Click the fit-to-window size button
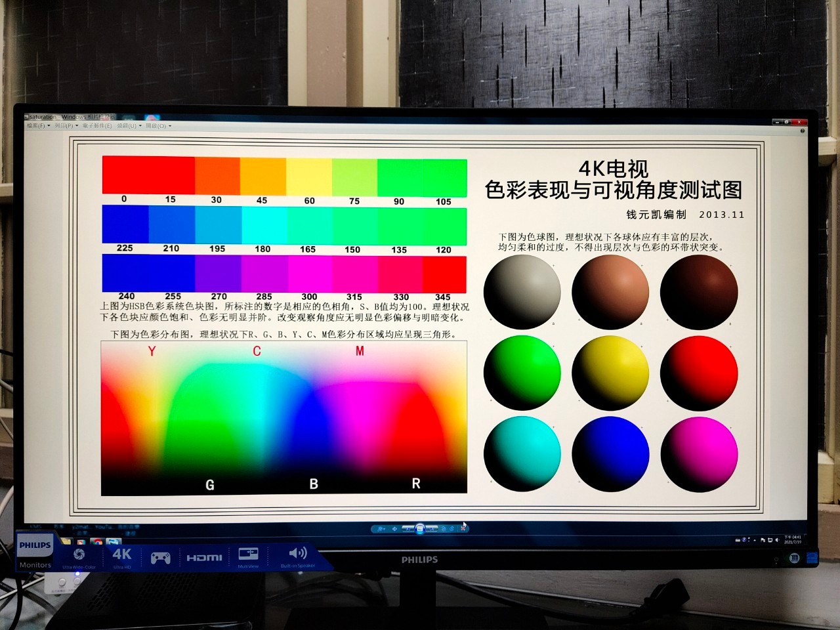The height and width of the screenshot is (630, 840). [394, 529]
